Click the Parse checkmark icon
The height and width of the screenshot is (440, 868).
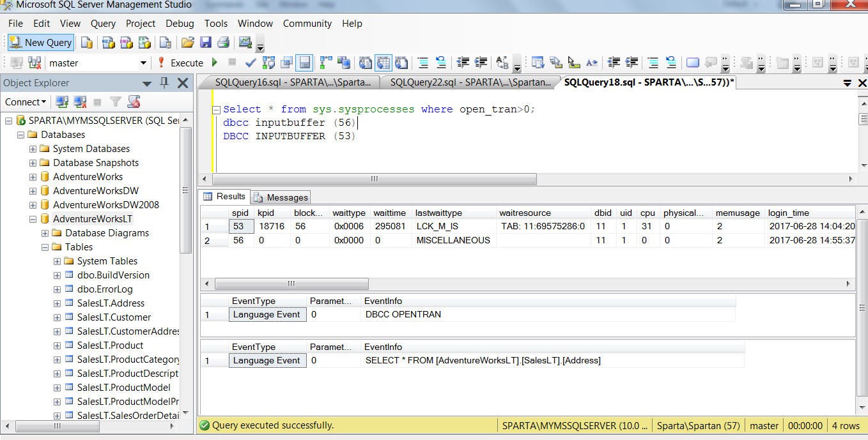point(251,63)
